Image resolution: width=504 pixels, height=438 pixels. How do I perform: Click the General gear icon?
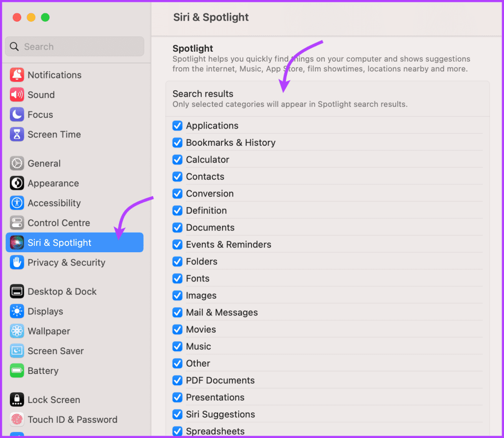17,164
